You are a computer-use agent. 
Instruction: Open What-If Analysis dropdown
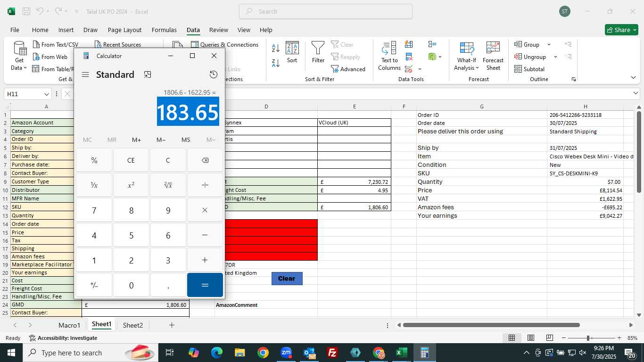click(x=466, y=56)
